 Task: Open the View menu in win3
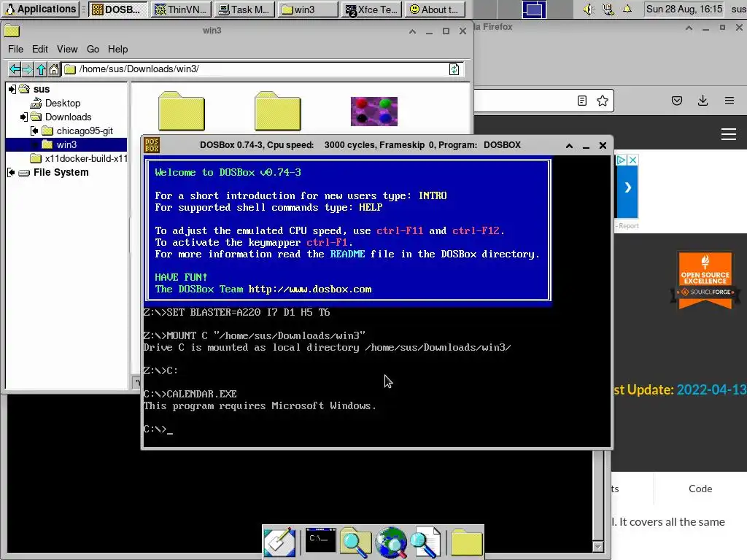click(66, 49)
